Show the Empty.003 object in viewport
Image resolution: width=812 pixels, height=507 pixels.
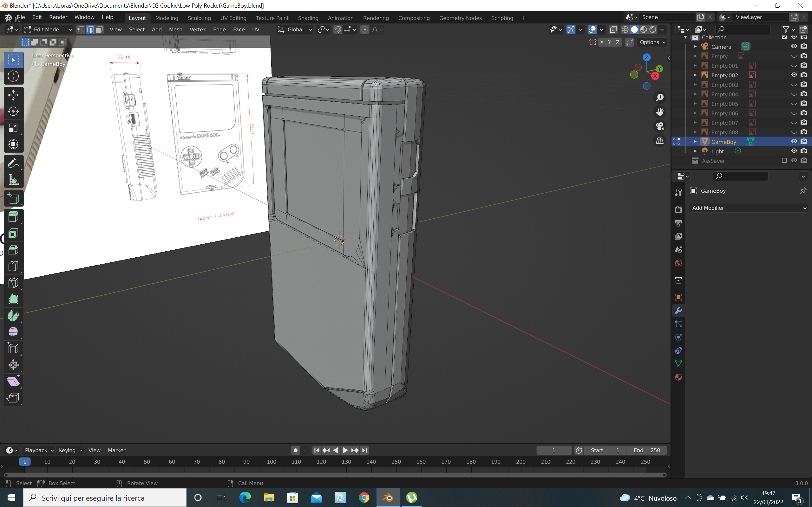pos(794,85)
